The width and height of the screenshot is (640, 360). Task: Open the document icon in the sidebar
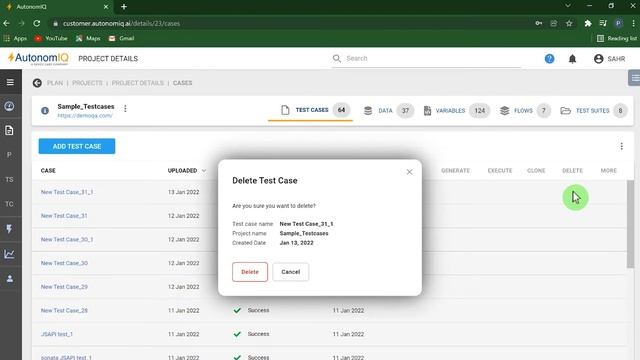click(9, 131)
